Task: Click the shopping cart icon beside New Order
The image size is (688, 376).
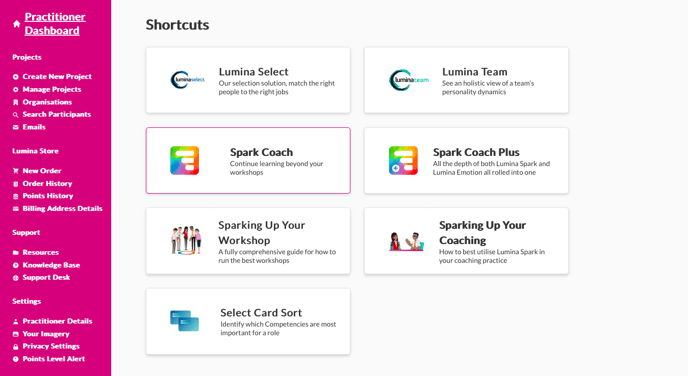Action: (16, 171)
